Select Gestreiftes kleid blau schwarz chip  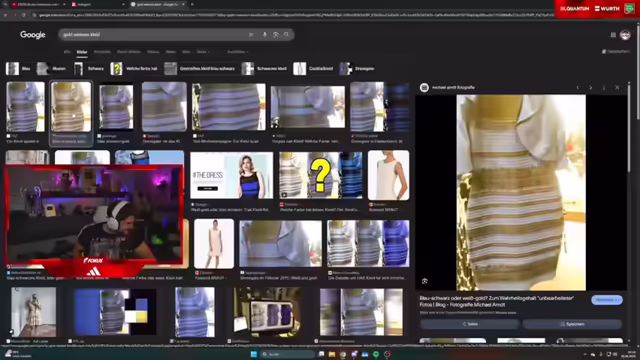click(200, 69)
